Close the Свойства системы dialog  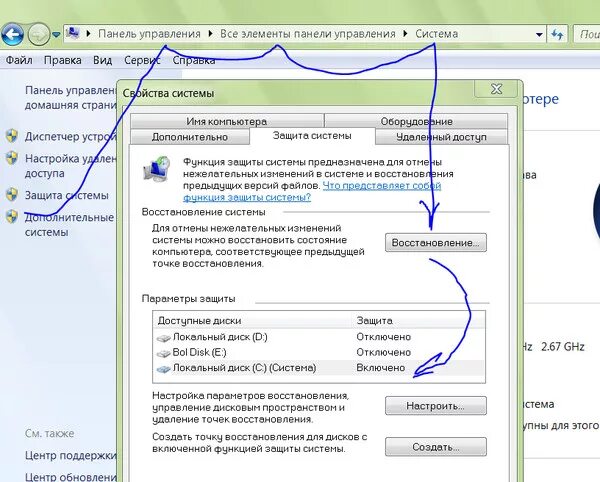[497, 89]
